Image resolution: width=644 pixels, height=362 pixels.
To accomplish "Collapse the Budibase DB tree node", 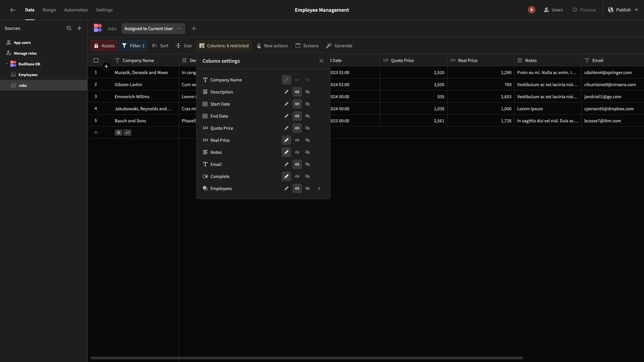I will [7, 64].
